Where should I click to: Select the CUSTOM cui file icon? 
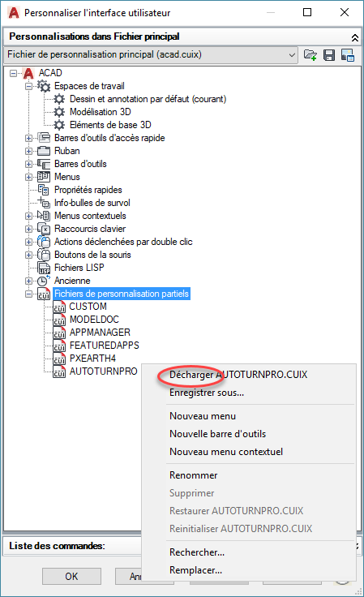point(59,307)
